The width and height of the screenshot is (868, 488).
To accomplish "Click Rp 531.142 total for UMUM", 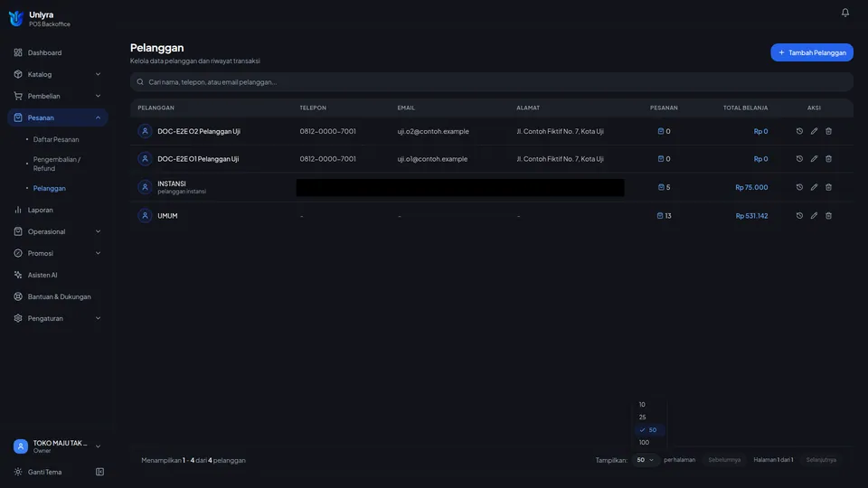I will [751, 216].
